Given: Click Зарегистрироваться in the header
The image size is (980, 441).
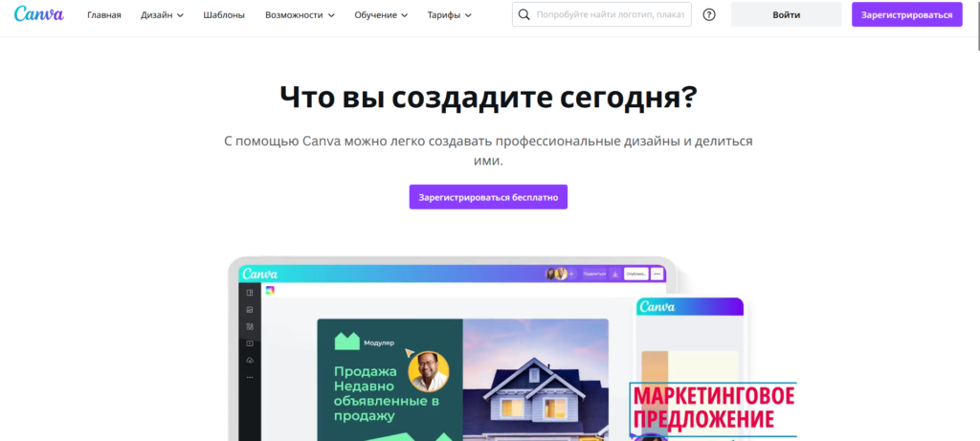Looking at the screenshot, I should (907, 14).
